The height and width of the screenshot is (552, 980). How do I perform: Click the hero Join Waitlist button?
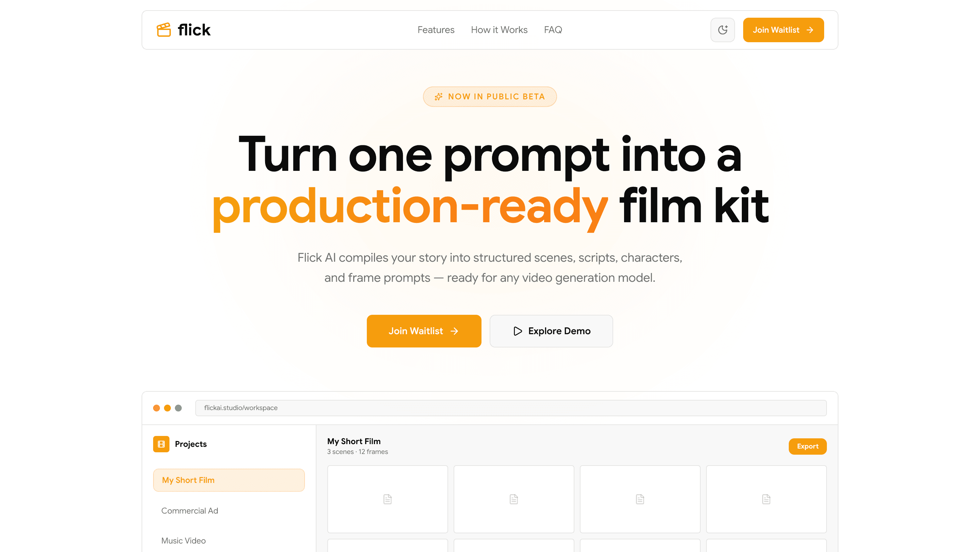pos(424,330)
